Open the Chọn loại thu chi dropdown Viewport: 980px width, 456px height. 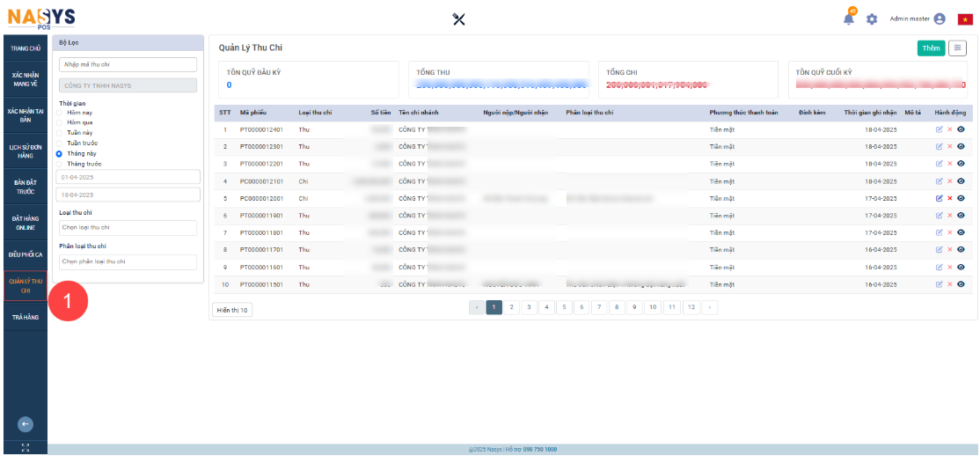click(128, 228)
